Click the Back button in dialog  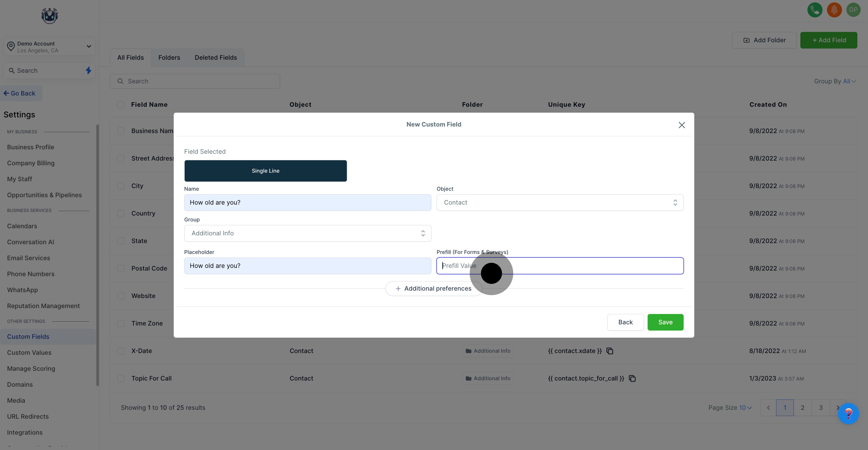coord(625,322)
